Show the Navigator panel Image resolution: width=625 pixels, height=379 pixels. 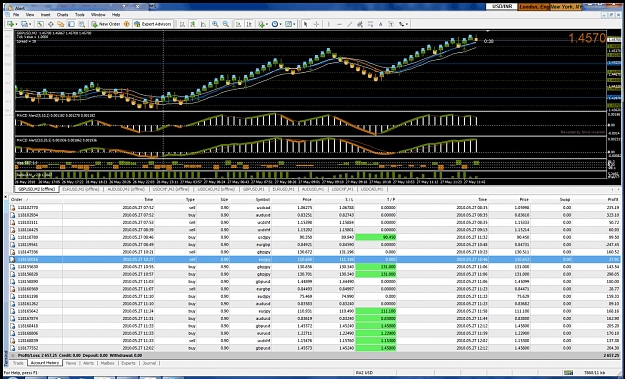[x=61, y=24]
